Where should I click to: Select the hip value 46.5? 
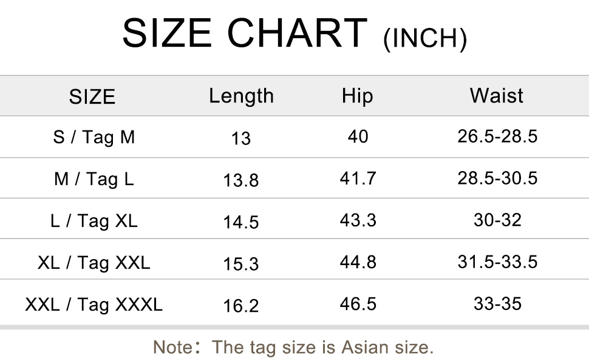358,303
